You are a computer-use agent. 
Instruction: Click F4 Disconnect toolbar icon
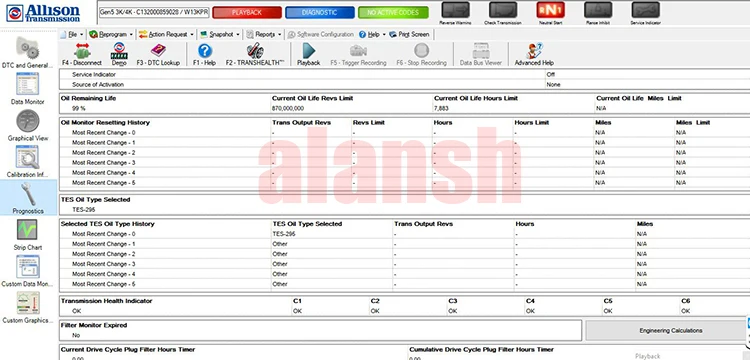click(82, 51)
